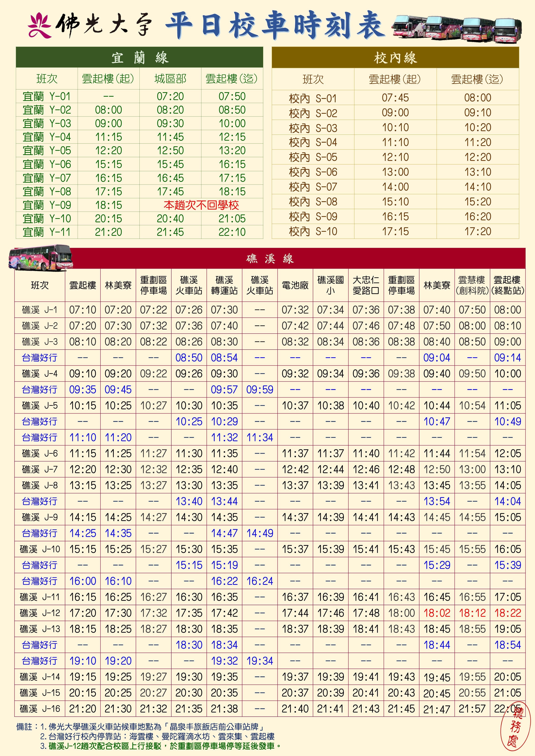Click blue 16:24 台灣好行 time
The width and height of the screenshot is (535, 756).
(x=260, y=581)
